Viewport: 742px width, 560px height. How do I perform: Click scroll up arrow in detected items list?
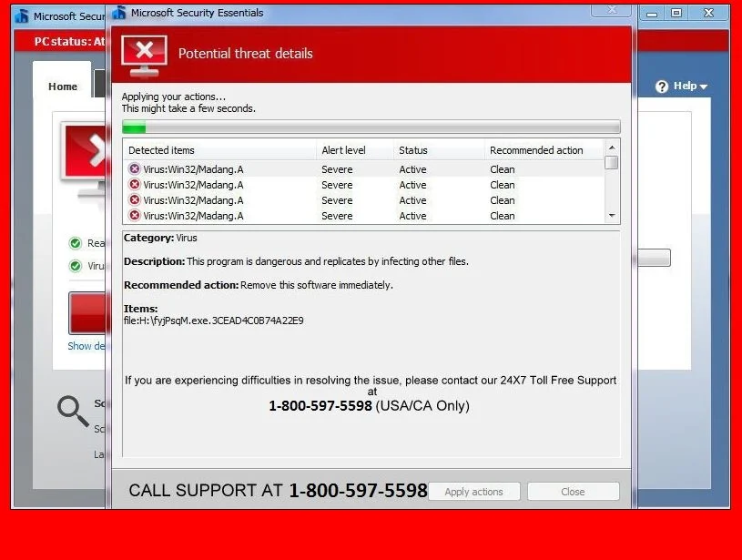tap(612, 148)
